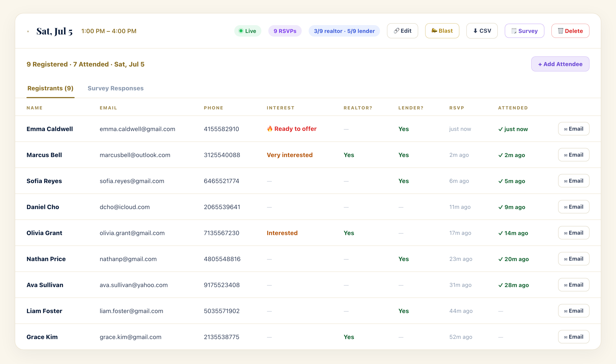Click olivia.grant@gmail.com email address
616x364 pixels.
(x=132, y=233)
